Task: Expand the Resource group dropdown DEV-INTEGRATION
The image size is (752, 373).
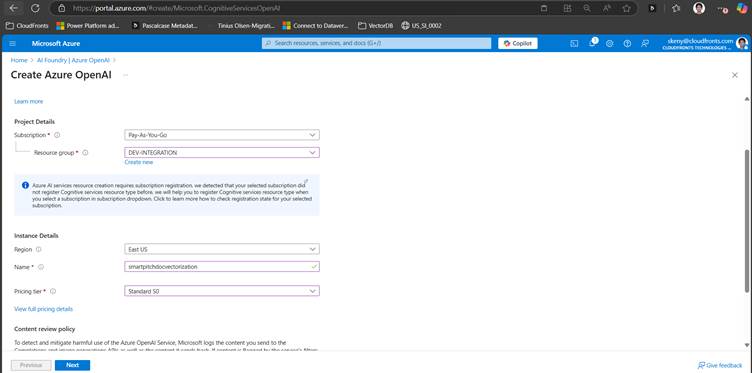Action: click(222, 152)
